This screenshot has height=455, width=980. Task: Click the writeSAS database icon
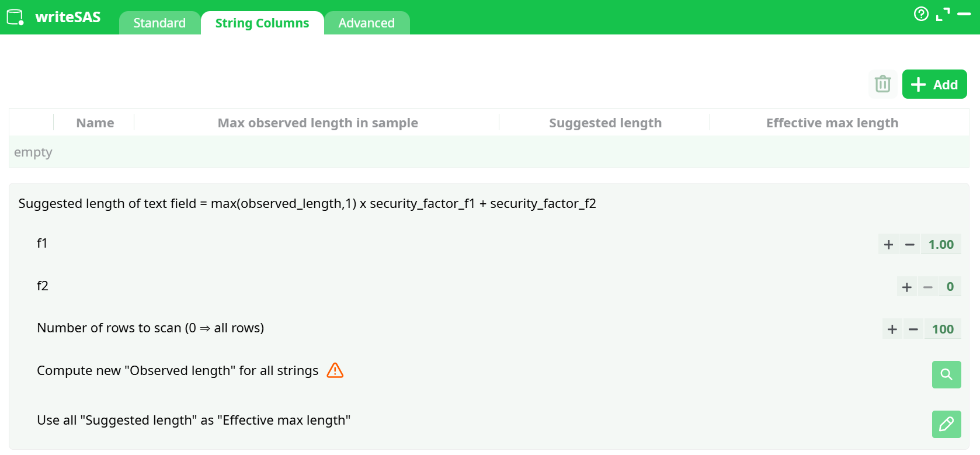click(x=15, y=17)
